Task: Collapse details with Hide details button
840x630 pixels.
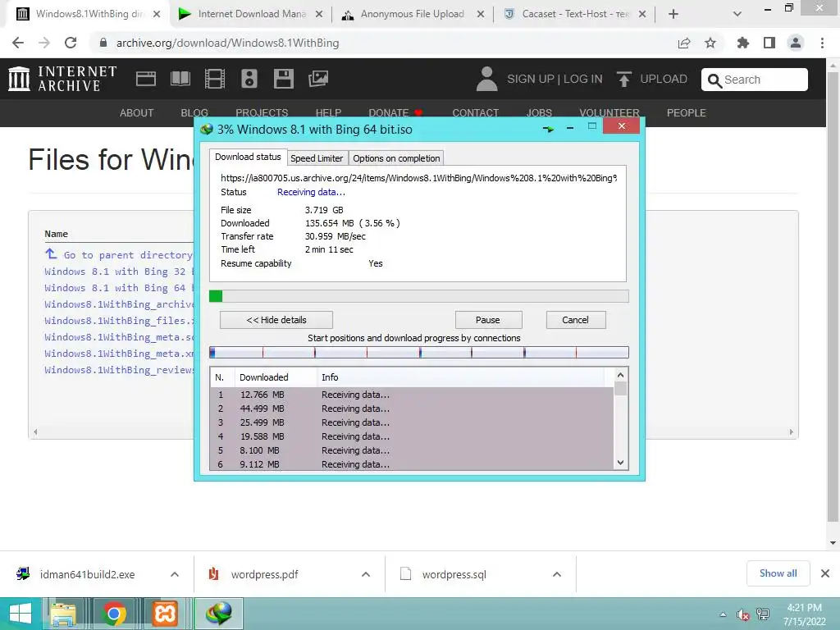Action: tap(276, 320)
